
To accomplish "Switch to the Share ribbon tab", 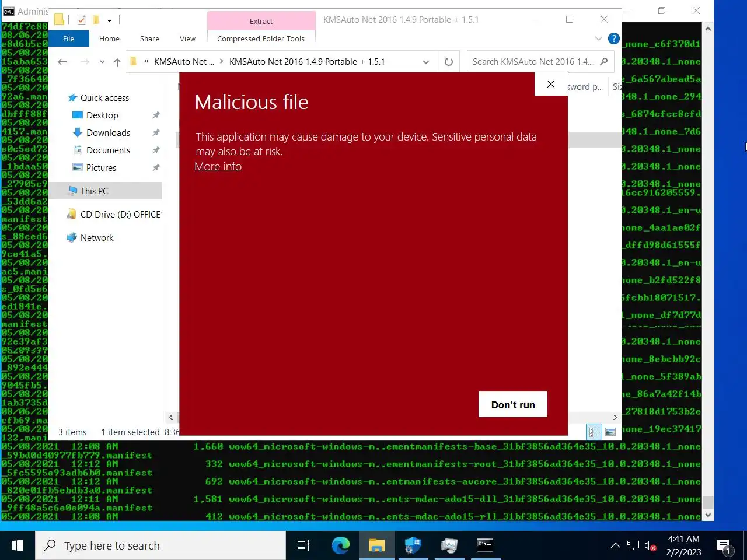I will (x=149, y=38).
